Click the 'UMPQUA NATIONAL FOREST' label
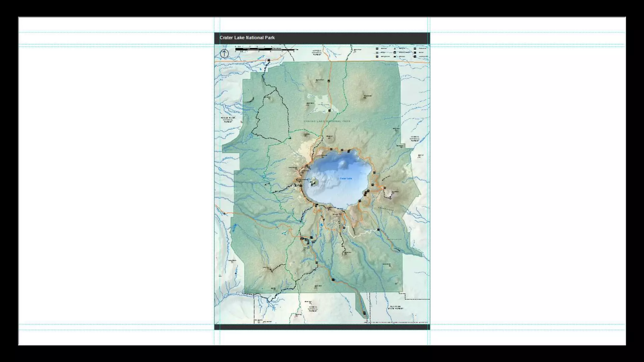The image size is (644, 362). coord(317,52)
